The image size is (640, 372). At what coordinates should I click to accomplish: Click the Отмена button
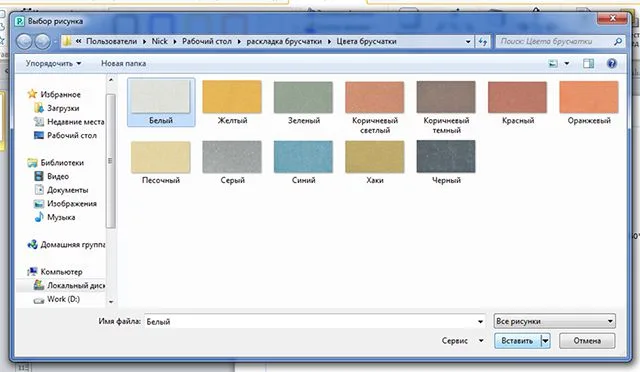[587, 341]
